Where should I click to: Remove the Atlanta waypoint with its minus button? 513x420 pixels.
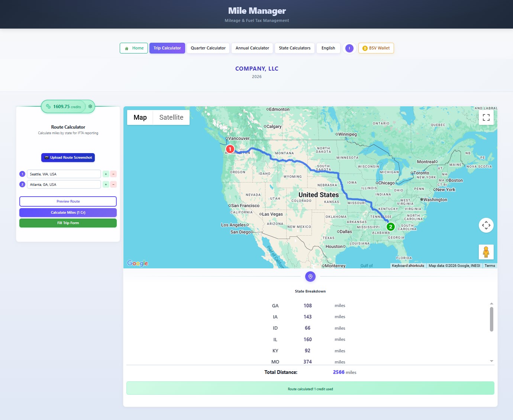113,184
